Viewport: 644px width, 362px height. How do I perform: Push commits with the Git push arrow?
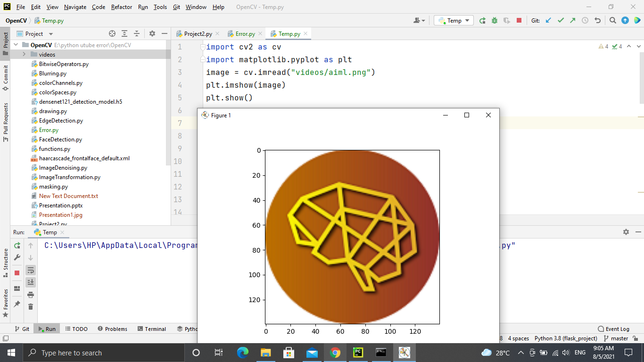[x=573, y=20]
